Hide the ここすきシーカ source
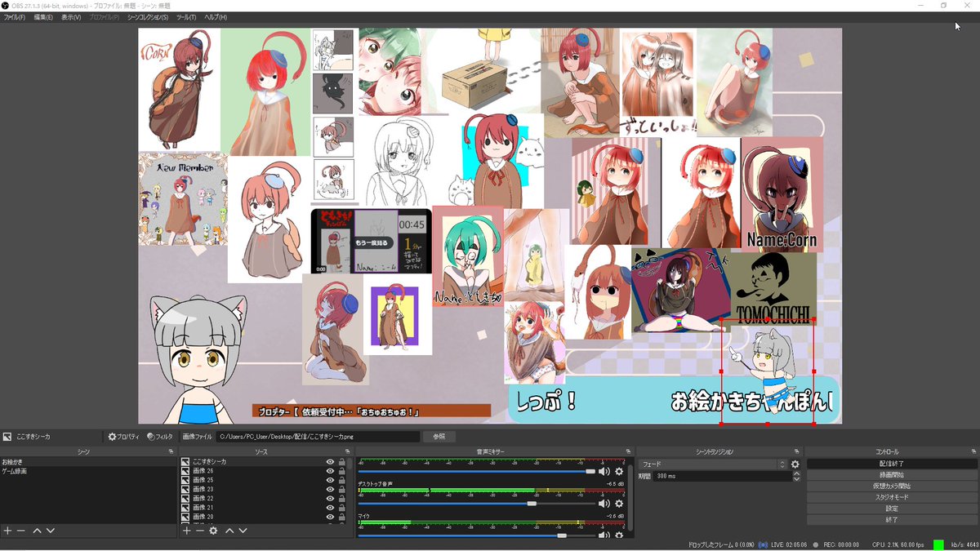The height and width of the screenshot is (551, 980). point(331,462)
